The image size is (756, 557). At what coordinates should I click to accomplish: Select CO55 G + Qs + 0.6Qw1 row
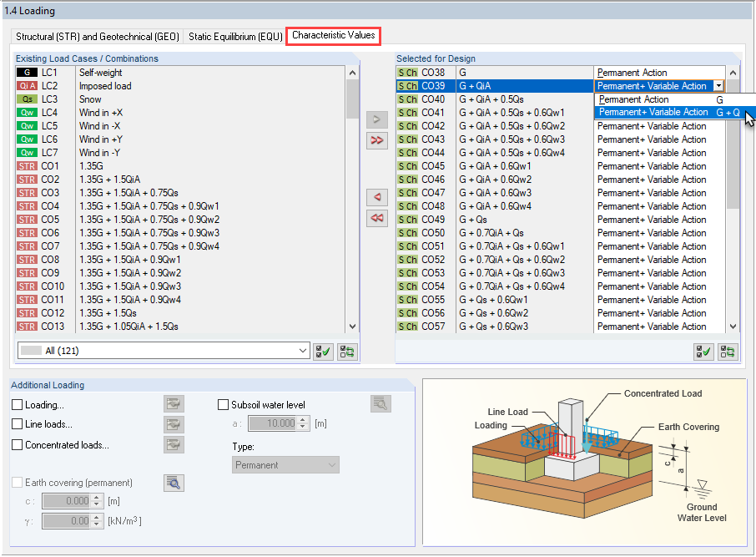tap(561, 300)
